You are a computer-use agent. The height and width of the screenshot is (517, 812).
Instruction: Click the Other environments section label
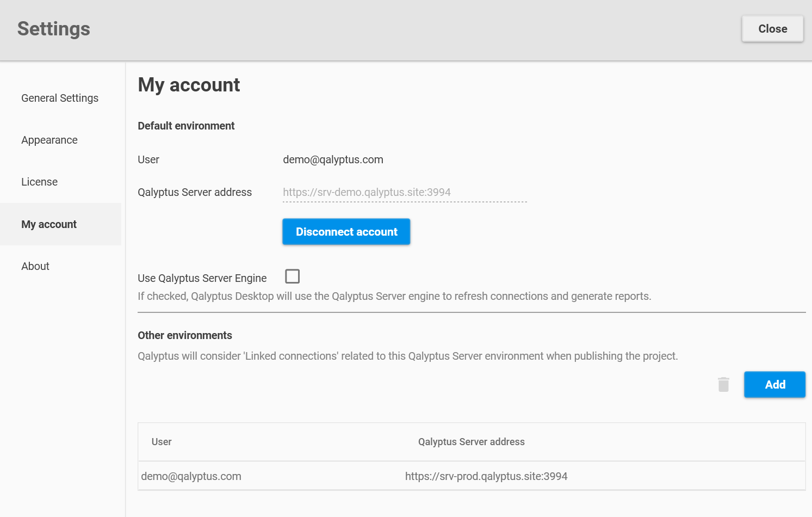pos(184,335)
